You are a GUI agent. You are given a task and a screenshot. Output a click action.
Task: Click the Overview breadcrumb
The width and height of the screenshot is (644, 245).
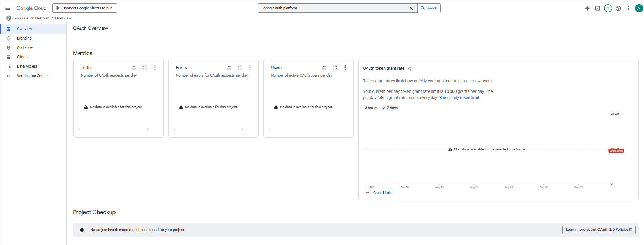[x=63, y=18]
